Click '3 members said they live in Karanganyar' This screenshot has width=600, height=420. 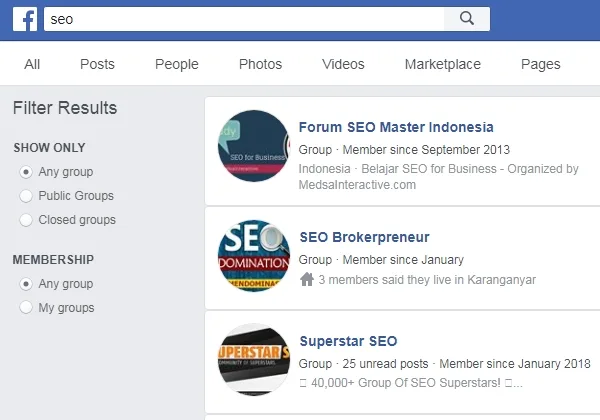coord(427,280)
